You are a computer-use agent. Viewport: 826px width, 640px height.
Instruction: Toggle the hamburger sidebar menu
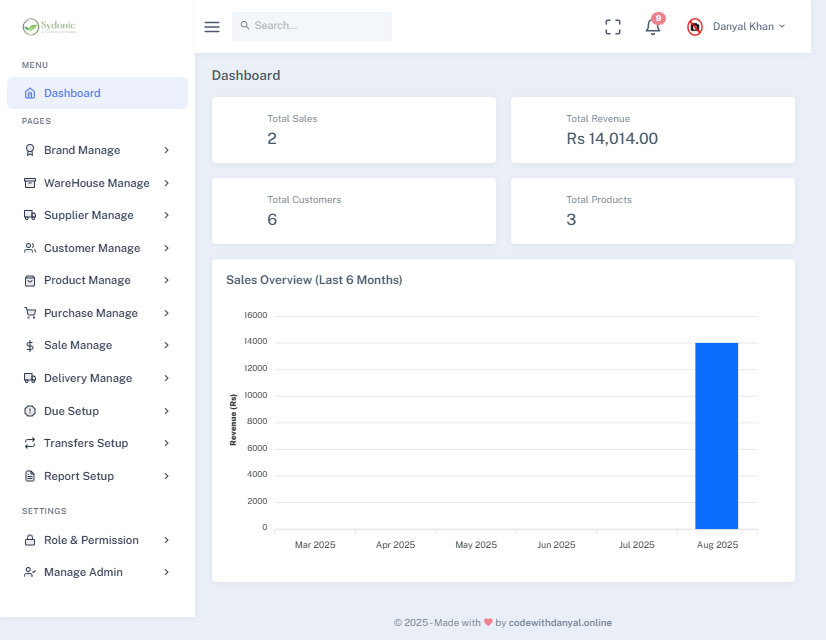tap(212, 27)
